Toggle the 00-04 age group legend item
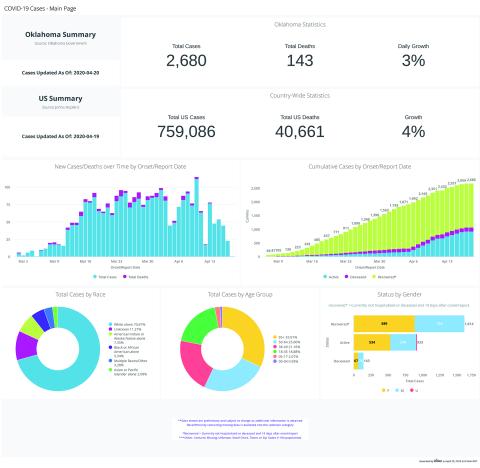Viewport: 480px width, 468px height. (286, 361)
